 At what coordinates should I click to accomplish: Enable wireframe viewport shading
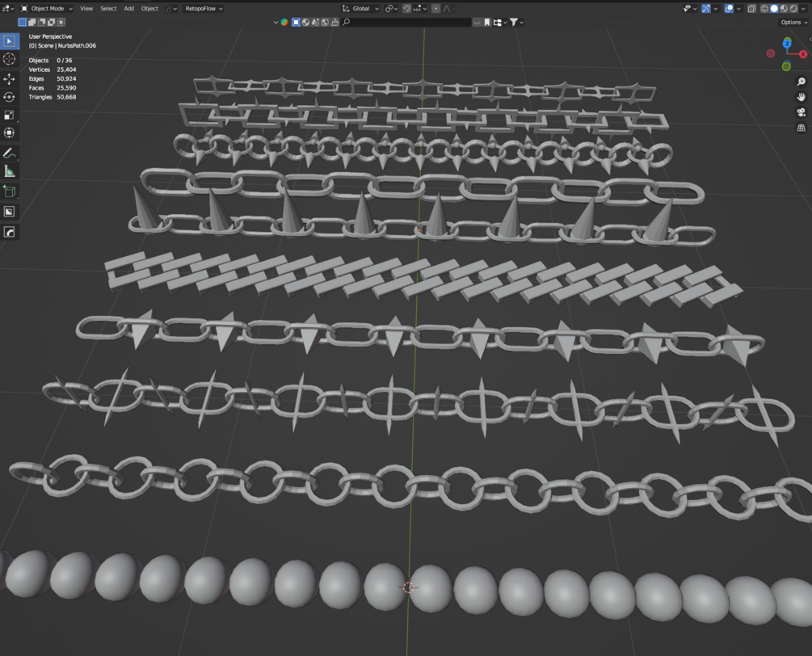764,8
